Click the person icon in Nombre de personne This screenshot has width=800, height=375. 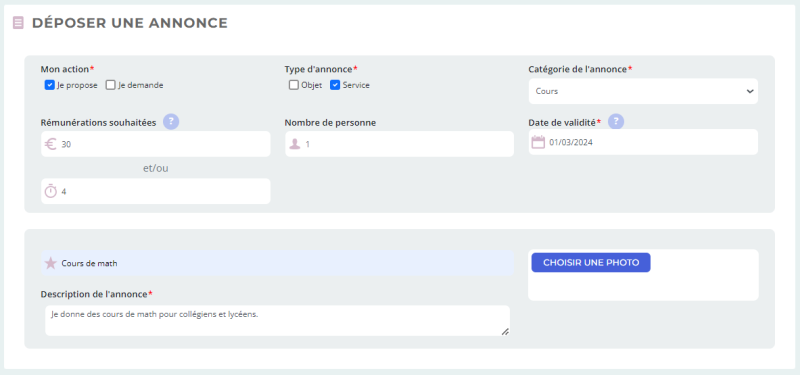[295, 144]
